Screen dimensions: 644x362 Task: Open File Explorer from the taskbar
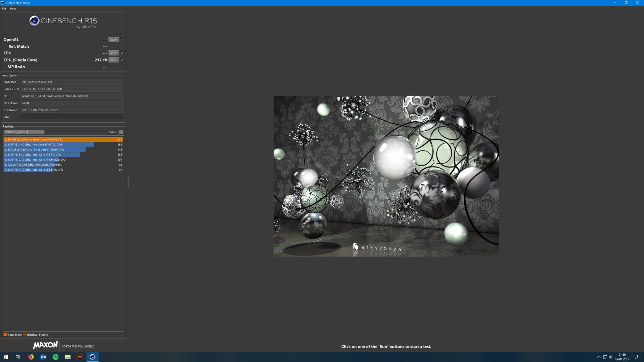(68, 357)
